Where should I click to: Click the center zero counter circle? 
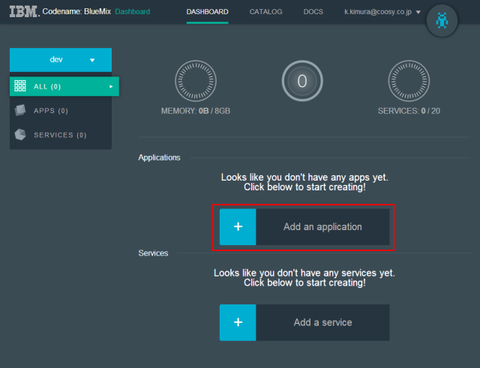pos(302,81)
